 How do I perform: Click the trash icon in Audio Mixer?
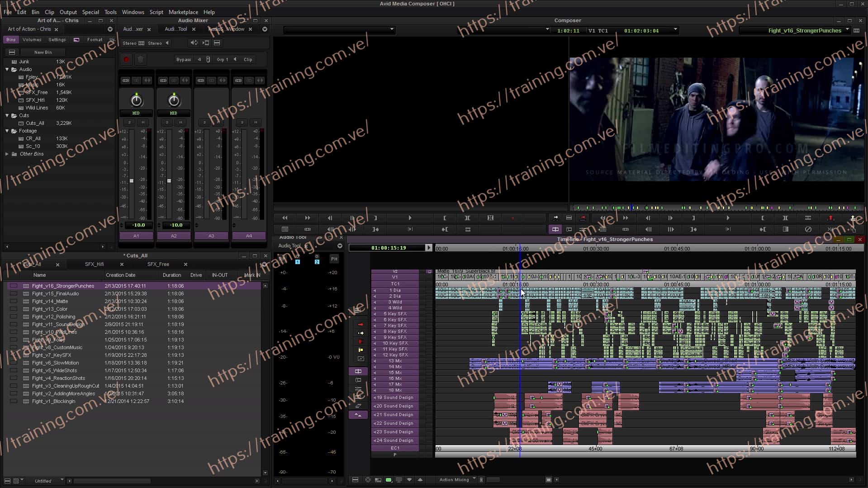140,59
